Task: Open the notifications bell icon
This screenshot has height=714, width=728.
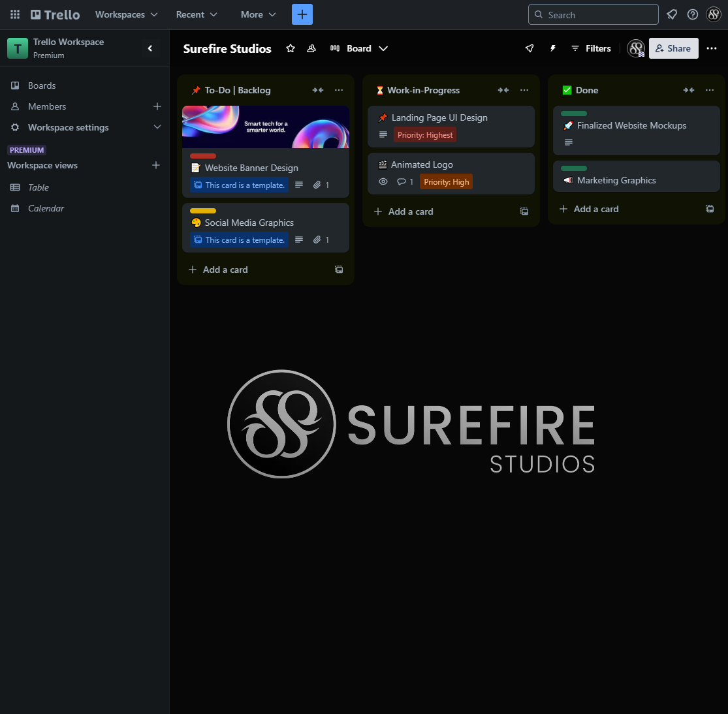Action: pyautogui.click(x=672, y=14)
